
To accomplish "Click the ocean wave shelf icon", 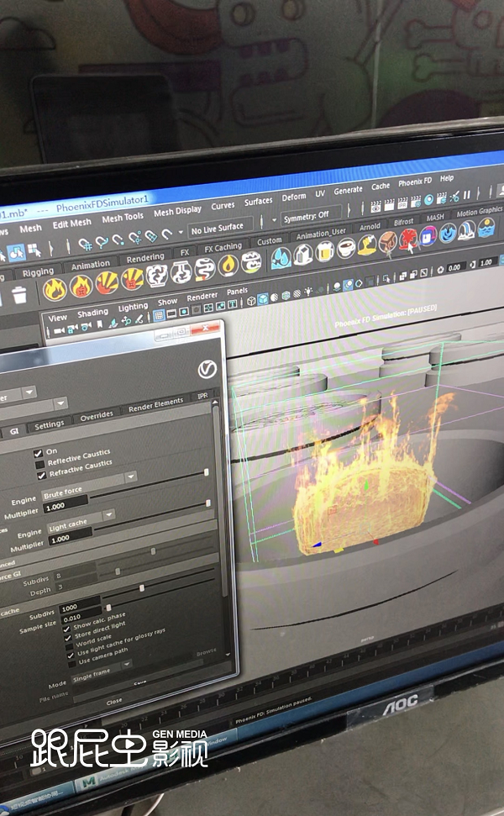I will [x=486, y=228].
